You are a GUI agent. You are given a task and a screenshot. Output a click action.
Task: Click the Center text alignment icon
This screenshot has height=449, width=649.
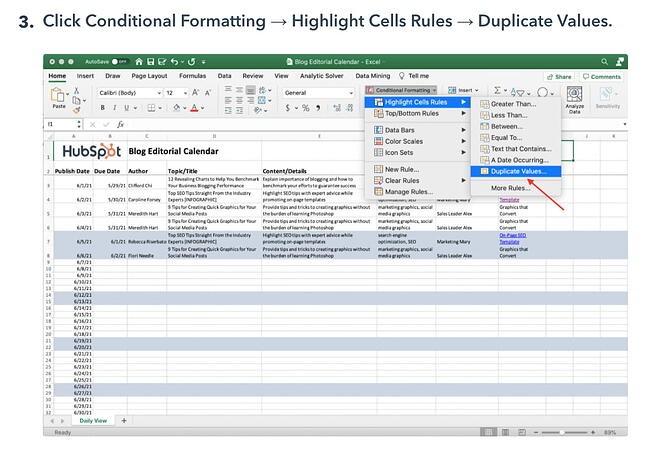click(239, 100)
